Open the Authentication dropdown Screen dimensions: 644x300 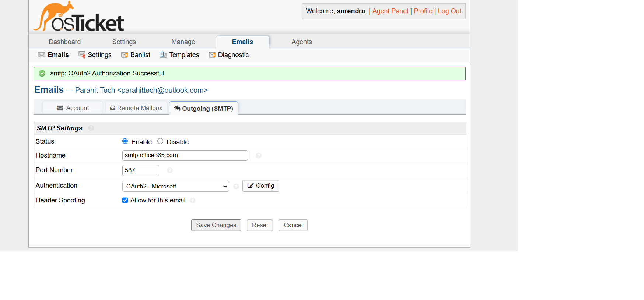175,186
